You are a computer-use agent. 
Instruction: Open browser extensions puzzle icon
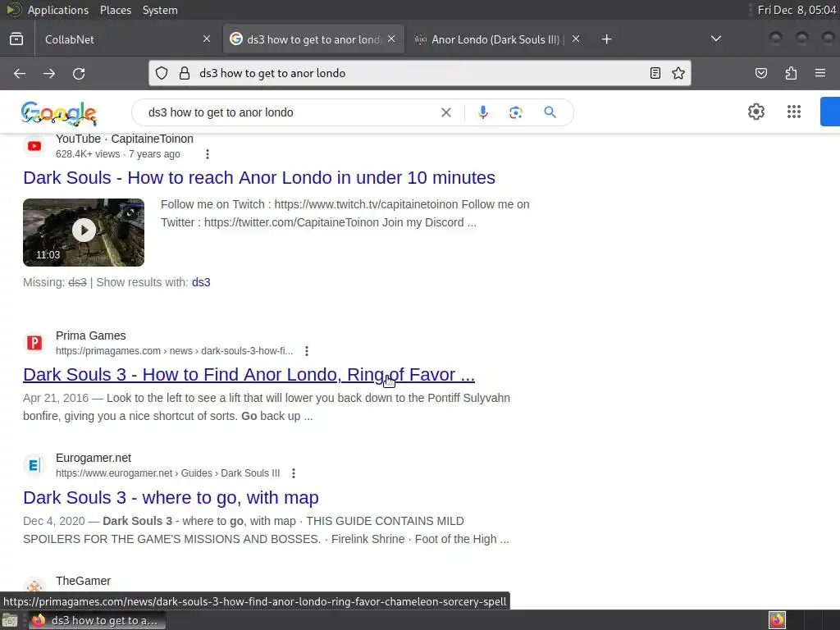[791, 73]
